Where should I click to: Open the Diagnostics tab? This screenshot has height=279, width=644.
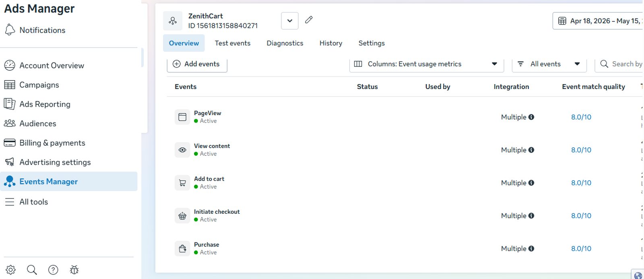pos(285,43)
